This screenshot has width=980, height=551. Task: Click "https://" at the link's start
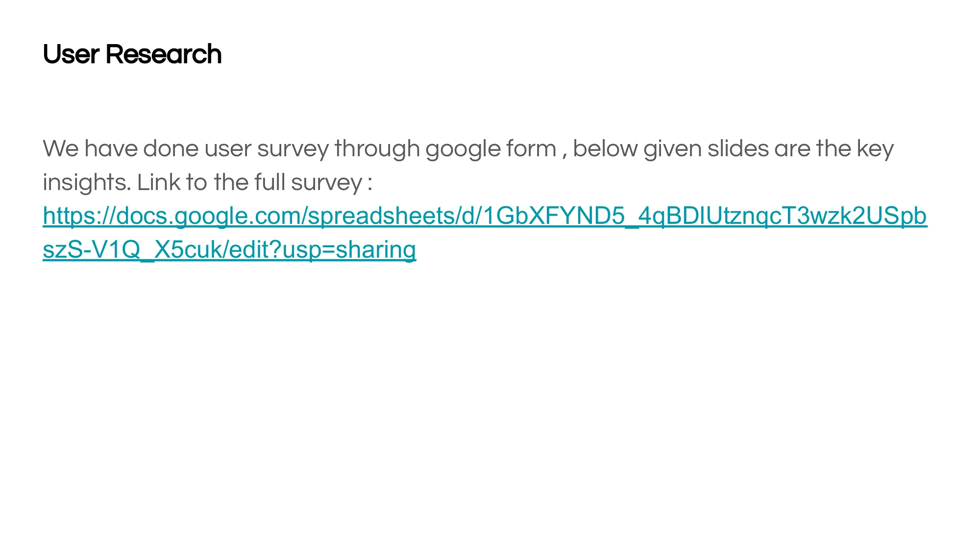click(x=79, y=216)
